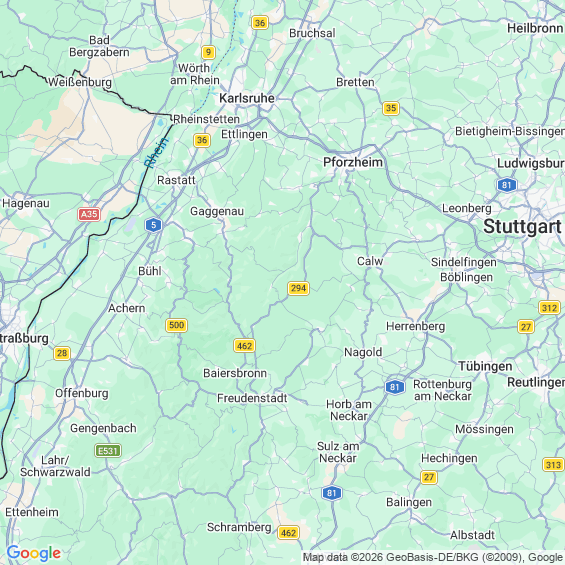Click the Map data copyright text
The width and height of the screenshot is (565, 565).
(x=433, y=557)
